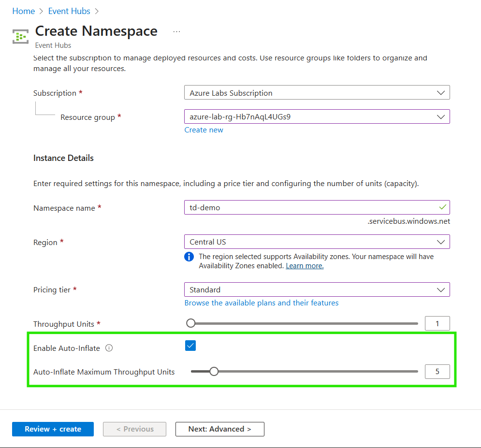Open Browse the available plans link

(x=262, y=303)
